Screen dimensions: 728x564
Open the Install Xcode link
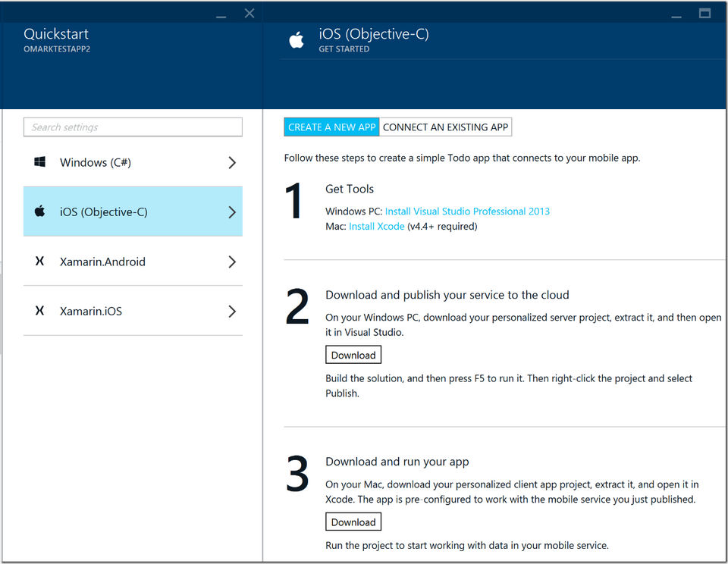(x=377, y=226)
